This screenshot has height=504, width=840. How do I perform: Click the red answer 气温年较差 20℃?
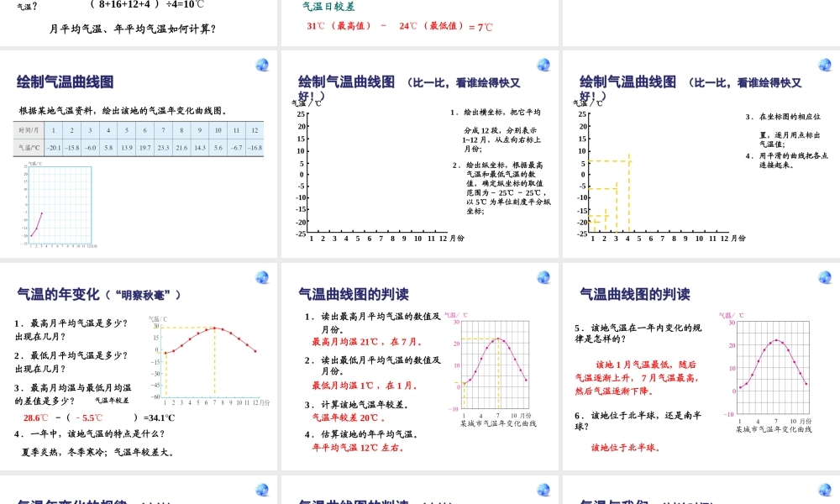pos(349,417)
